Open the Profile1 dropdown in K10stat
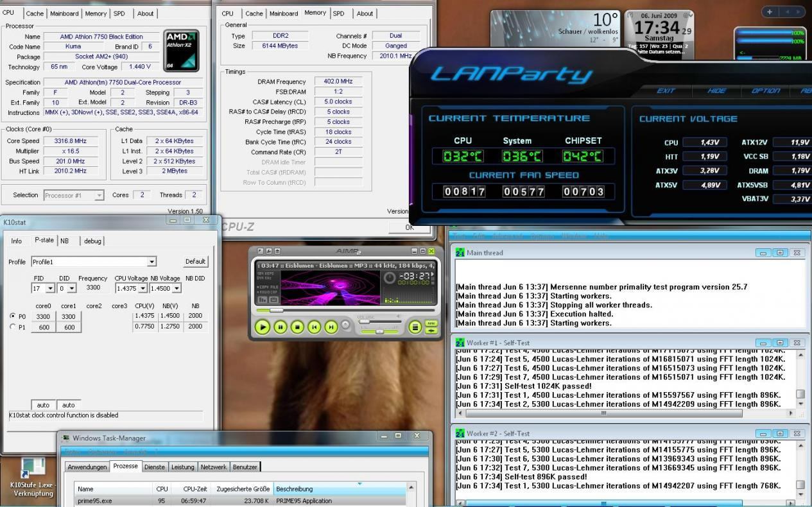This screenshot has height=507, width=812. pos(151,262)
